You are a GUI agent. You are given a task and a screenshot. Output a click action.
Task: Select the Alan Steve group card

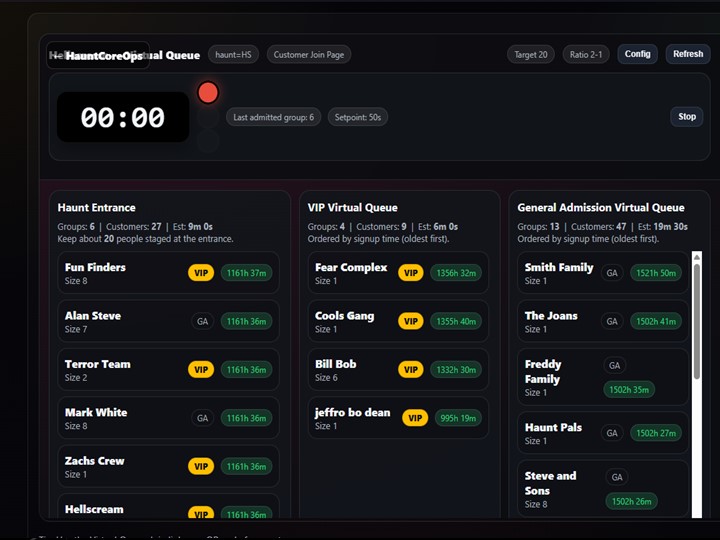[169, 321]
